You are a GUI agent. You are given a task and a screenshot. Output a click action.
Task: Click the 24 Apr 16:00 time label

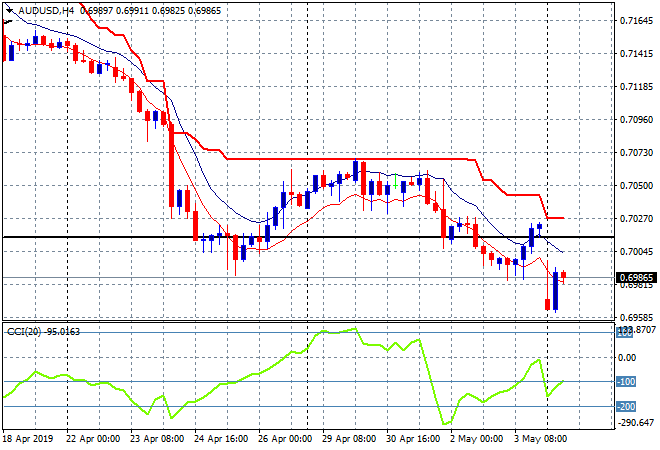[x=221, y=438]
